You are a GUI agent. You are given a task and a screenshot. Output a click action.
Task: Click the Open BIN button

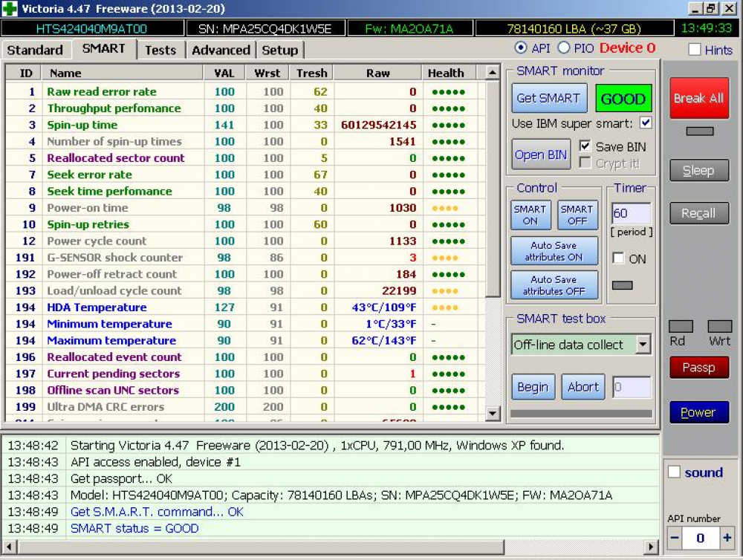[541, 154]
